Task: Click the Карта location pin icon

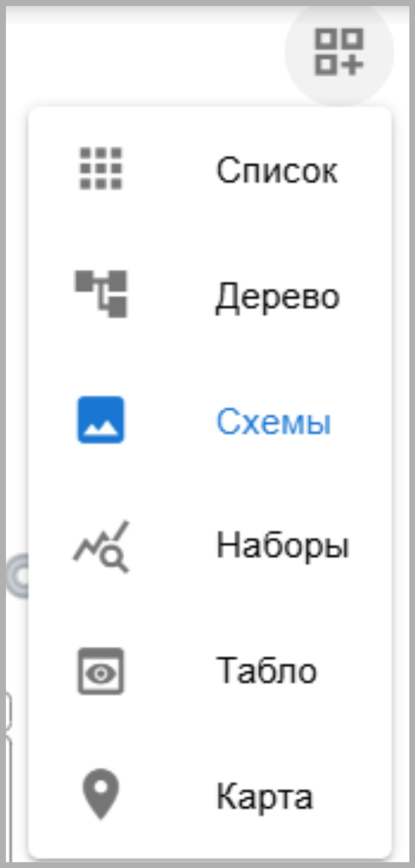Action: tap(101, 794)
